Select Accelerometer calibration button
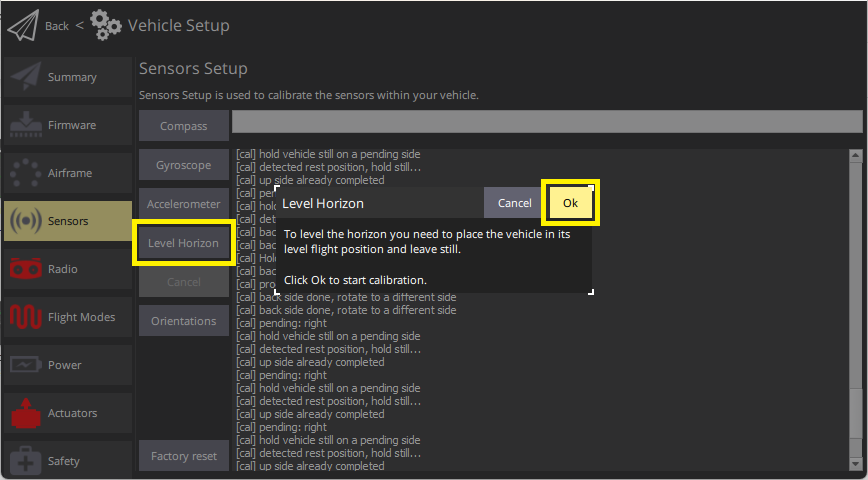 pyautogui.click(x=183, y=204)
